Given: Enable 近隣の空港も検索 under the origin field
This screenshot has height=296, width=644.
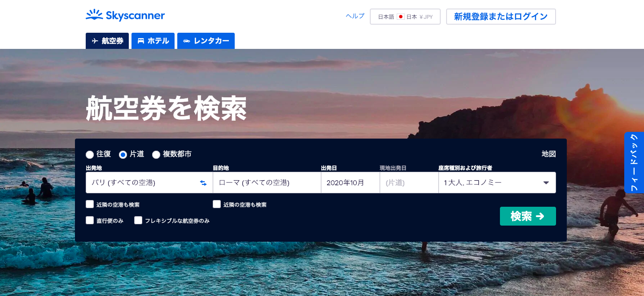Looking at the screenshot, I should point(90,205).
